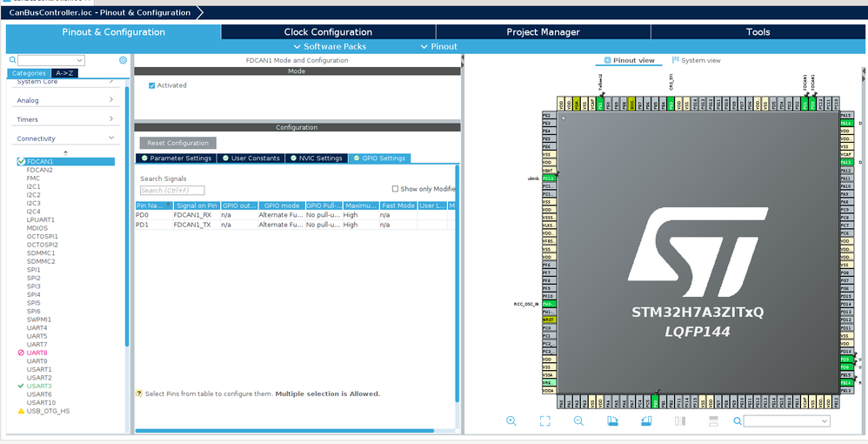Click the USART3 green checkmark icon
Image resolution: width=868 pixels, height=444 pixels.
click(x=21, y=386)
